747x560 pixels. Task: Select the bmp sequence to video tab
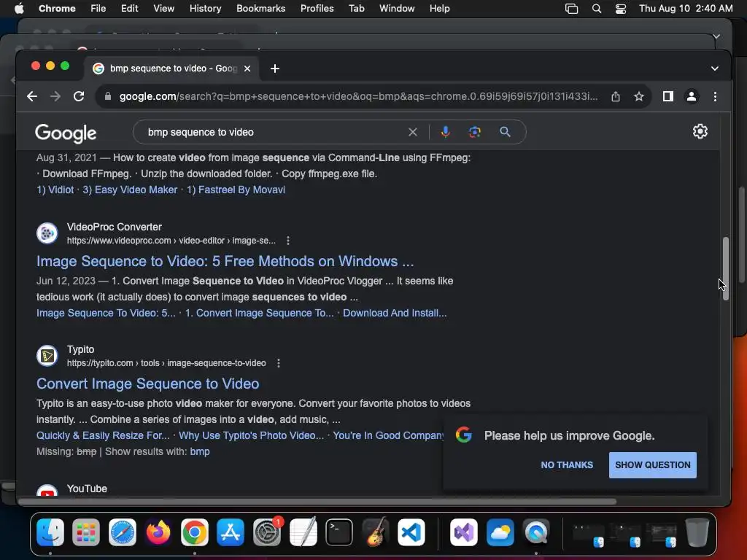171,69
